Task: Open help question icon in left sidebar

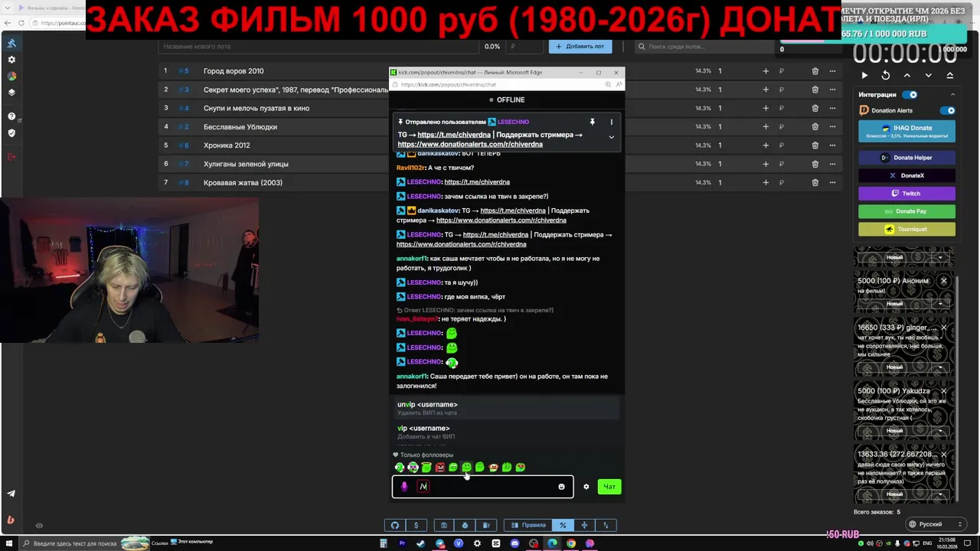Action: pos(11,116)
